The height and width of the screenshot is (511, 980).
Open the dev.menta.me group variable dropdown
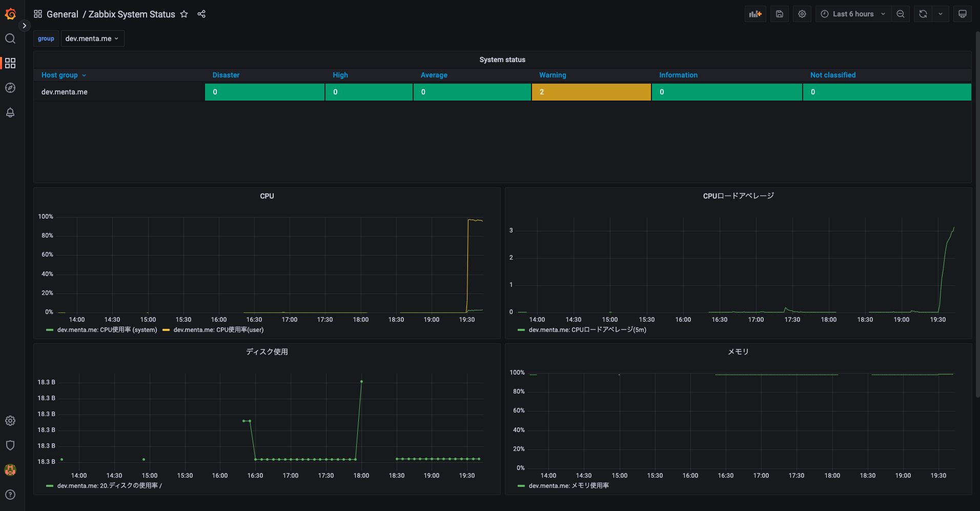[92, 38]
